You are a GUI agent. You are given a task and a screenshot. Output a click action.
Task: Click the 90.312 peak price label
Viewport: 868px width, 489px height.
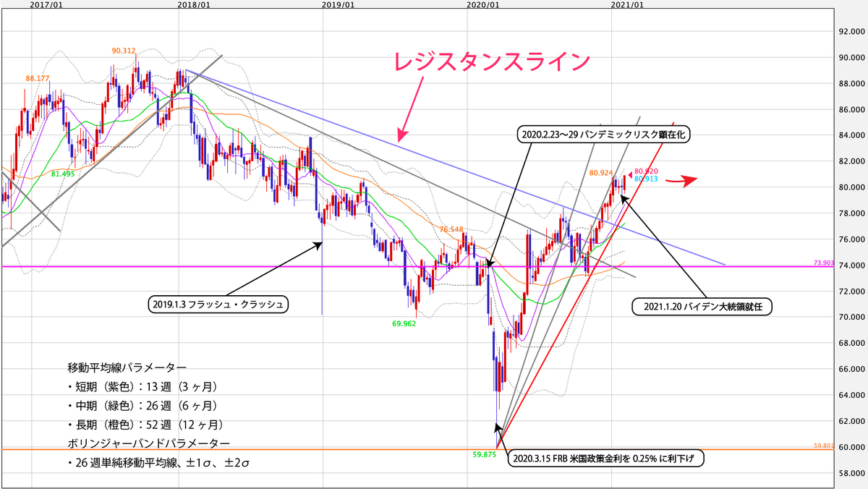tap(124, 51)
